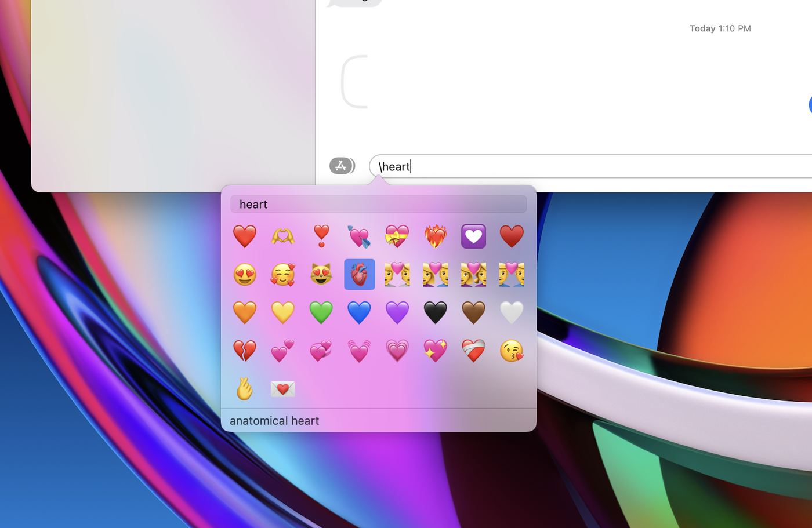Select the smiling face with heart-eyes emoji
Image resolution: width=812 pixels, height=528 pixels.
245,274
